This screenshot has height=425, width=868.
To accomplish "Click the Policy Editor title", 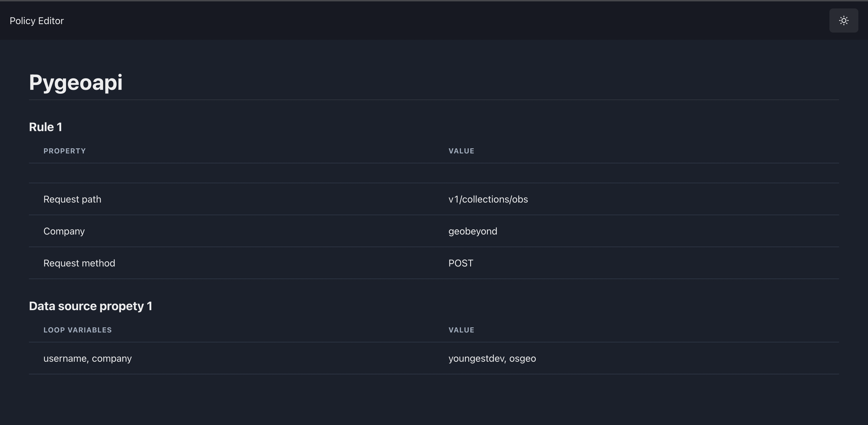I will point(37,21).
